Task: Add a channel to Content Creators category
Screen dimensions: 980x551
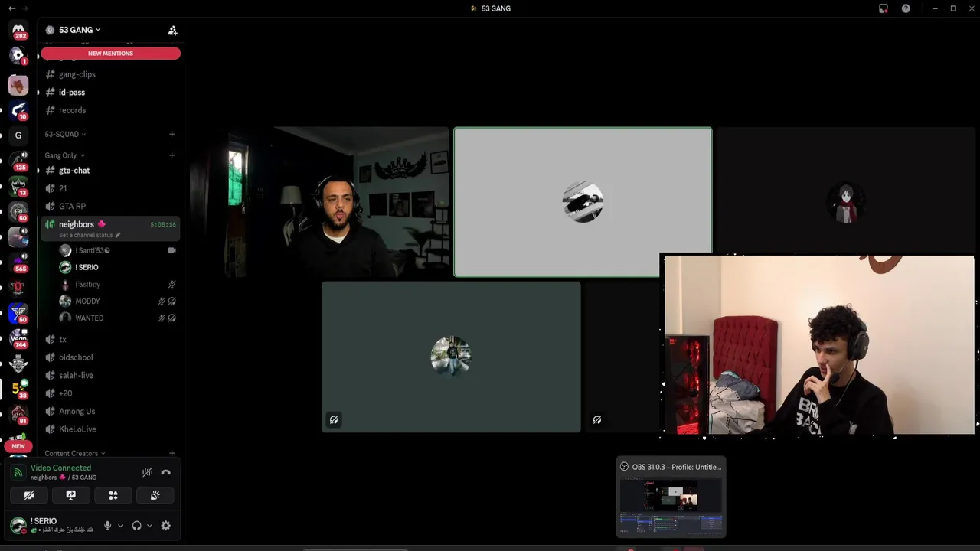Action: click(171, 453)
